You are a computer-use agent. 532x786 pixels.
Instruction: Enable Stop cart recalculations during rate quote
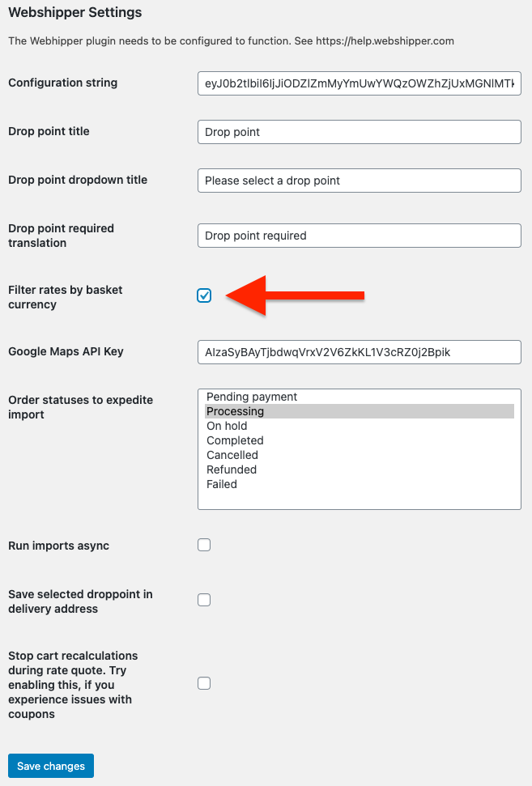[204, 683]
